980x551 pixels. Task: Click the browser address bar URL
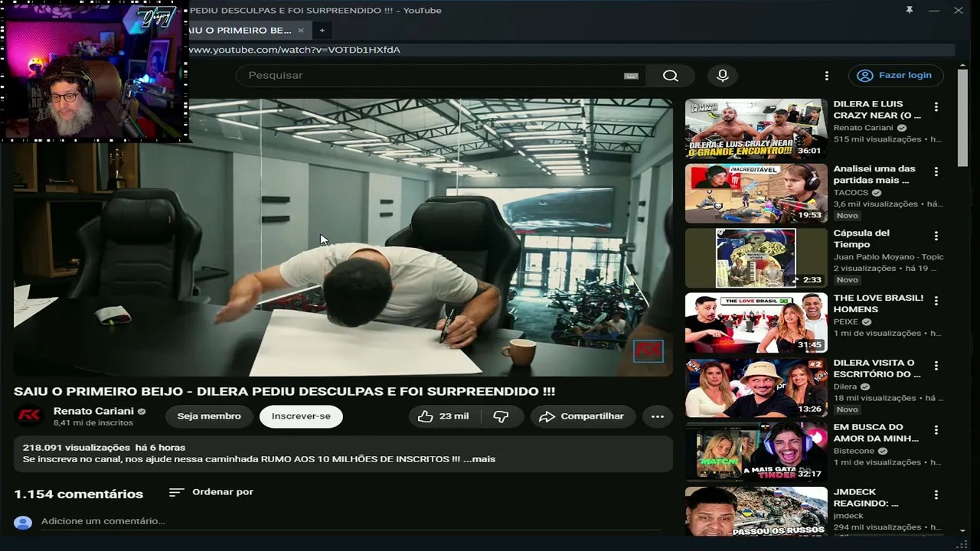[295, 50]
